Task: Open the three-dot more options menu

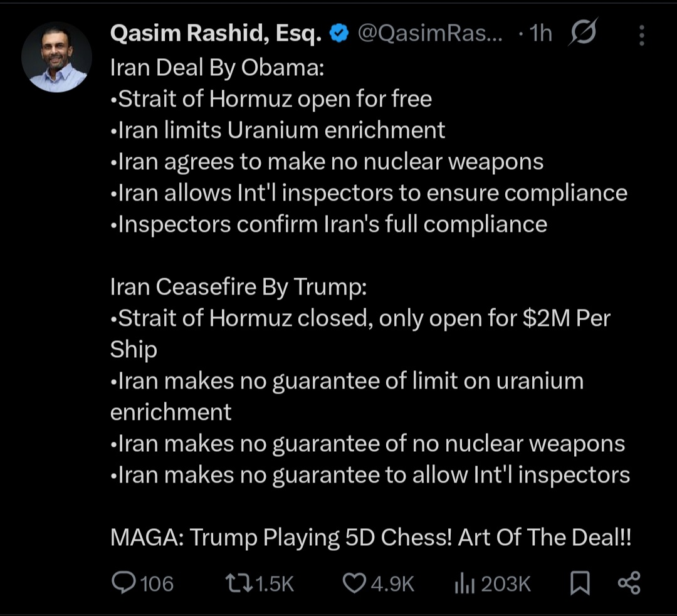Action: tap(641, 36)
